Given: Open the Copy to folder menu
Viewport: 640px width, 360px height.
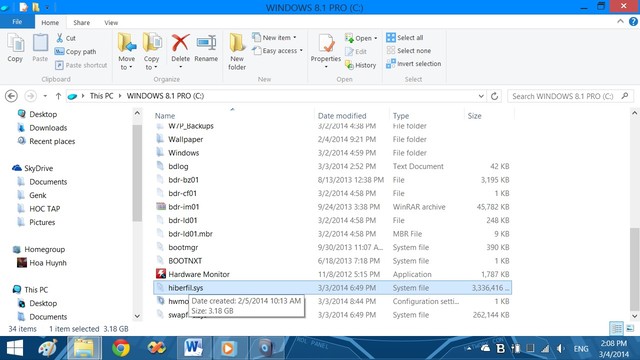Looking at the screenshot, I should point(151,52).
